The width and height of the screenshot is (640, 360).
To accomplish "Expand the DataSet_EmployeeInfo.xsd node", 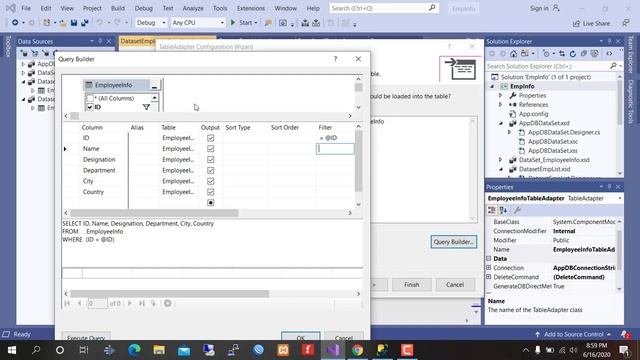I will (501, 160).
